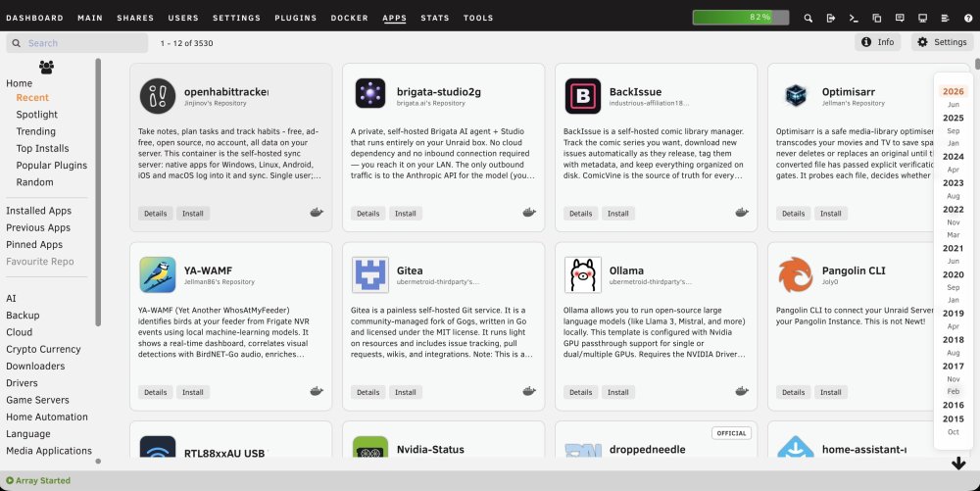980x491 pixels.
Task: Click the Optimisarr cube logo
Action: tap(796, 96)
